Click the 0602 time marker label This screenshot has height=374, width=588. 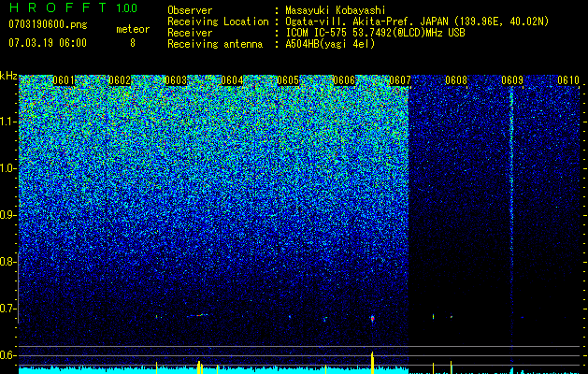tap(120, 80)
